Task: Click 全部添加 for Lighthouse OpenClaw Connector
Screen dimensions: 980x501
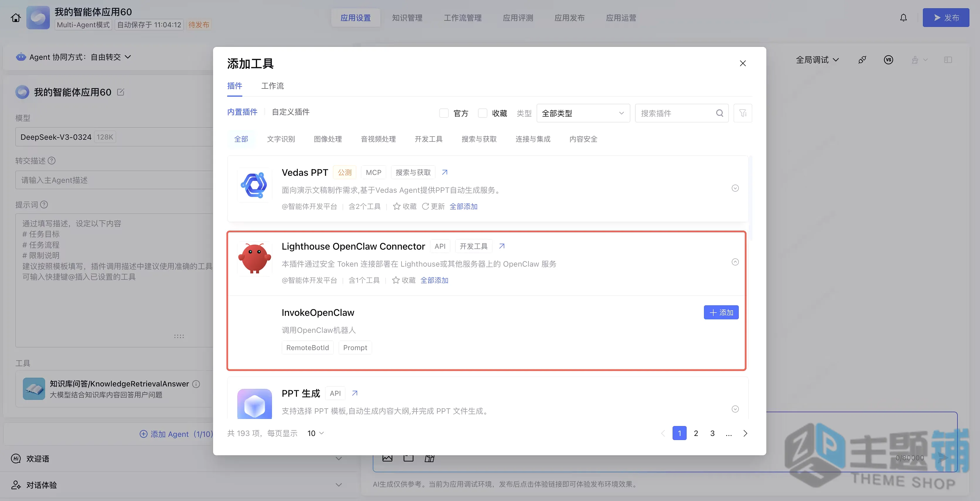Action: [434, 280]
